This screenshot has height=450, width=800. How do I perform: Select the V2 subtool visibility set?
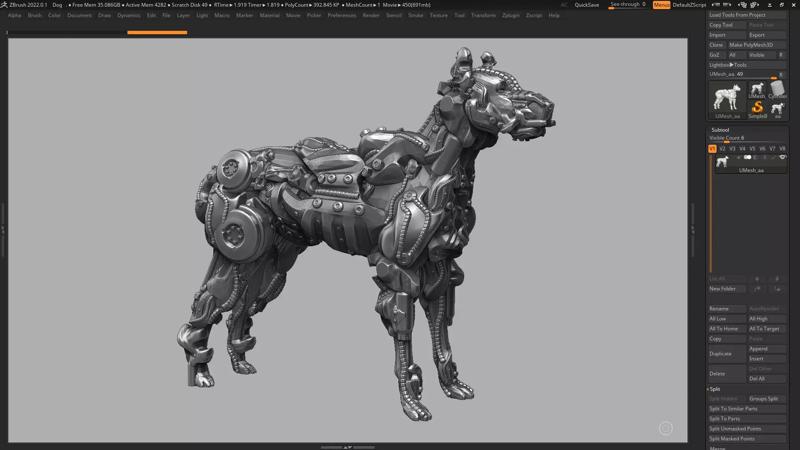722,148
